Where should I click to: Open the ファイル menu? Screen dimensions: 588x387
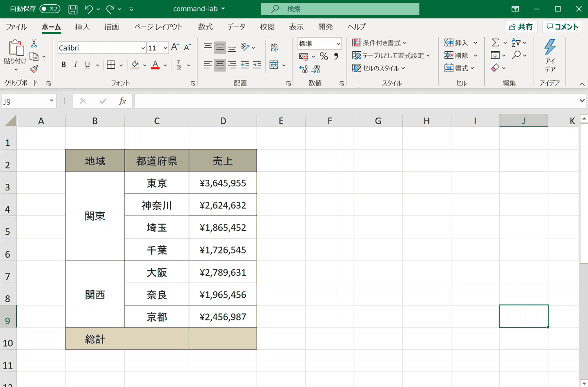(x=16, y=27)
